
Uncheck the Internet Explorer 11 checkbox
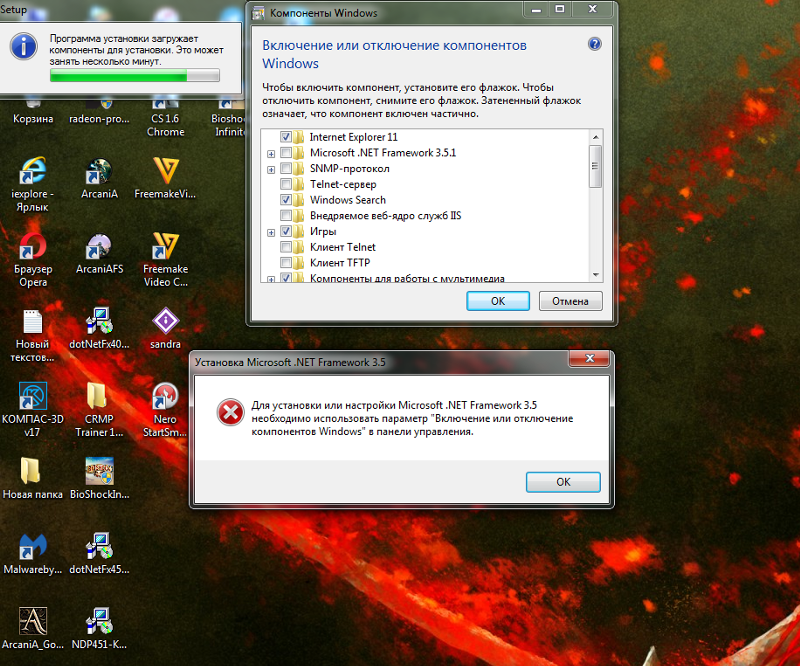click(286, 137)
